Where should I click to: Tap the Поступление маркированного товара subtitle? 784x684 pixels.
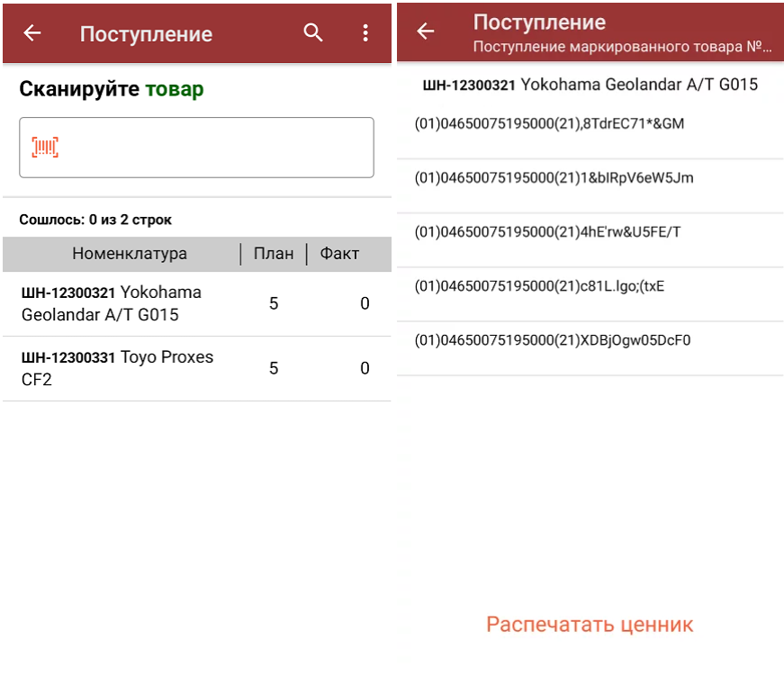pyautogui.click(x=623, y=46)
